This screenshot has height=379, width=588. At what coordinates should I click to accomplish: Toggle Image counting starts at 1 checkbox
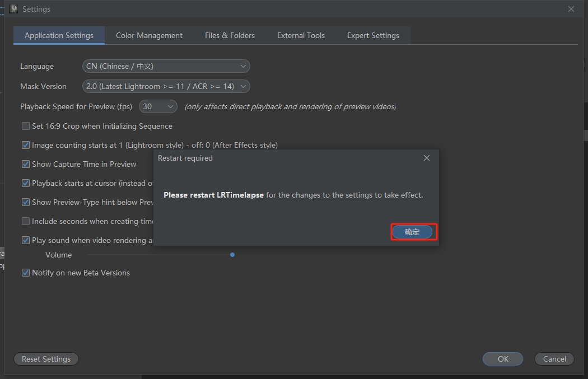[x=26, y=145]
